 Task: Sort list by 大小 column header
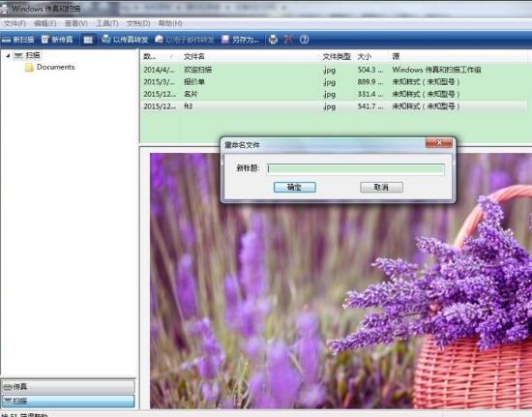[x=365, y=57]
